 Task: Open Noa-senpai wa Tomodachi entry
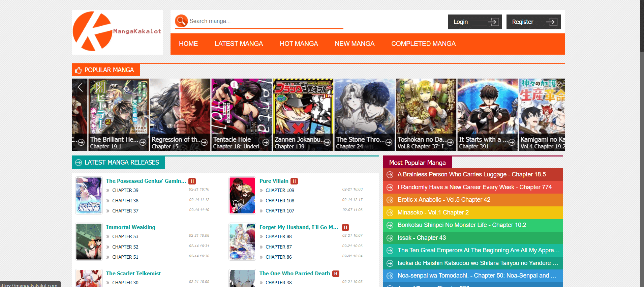pyautogui.click(x=477, y=276)
